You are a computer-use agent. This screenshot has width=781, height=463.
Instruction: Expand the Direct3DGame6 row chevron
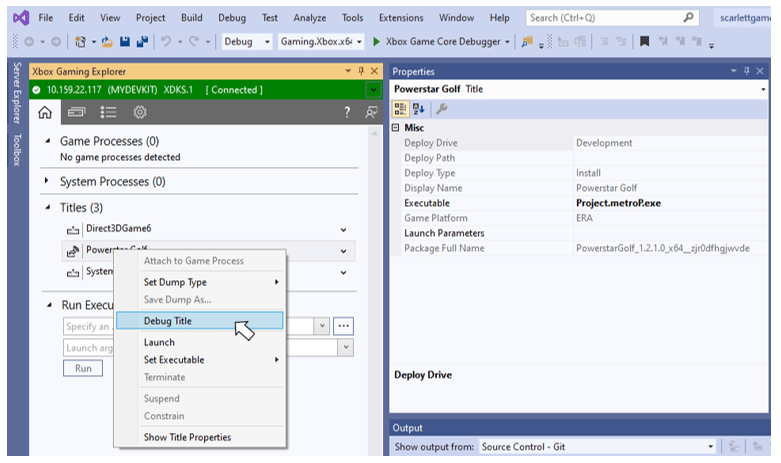click(343, 230)
